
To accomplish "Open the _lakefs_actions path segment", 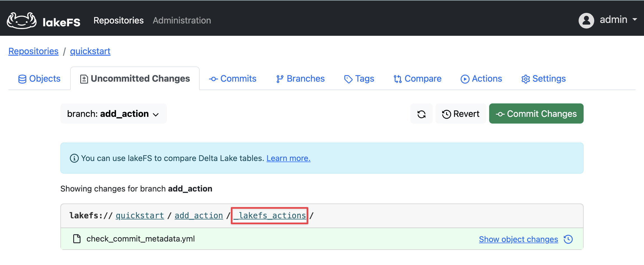I will point(269,215).
